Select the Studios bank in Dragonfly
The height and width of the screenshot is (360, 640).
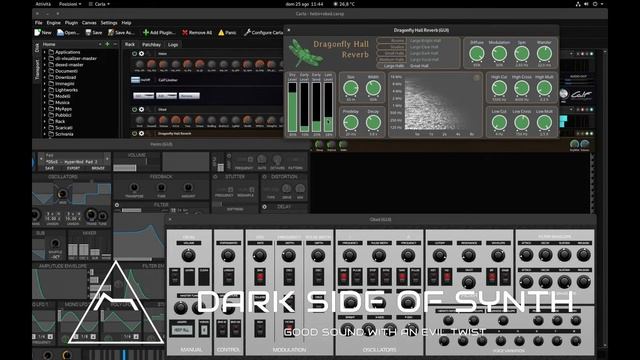[391, 47]
